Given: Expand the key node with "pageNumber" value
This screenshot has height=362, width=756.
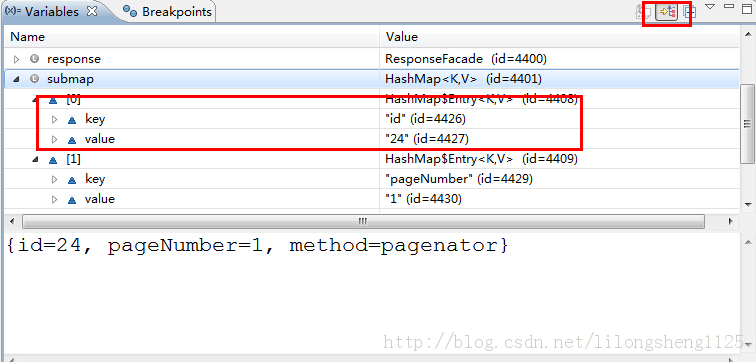Looking at the screenshot, I should tap(54, 179).
